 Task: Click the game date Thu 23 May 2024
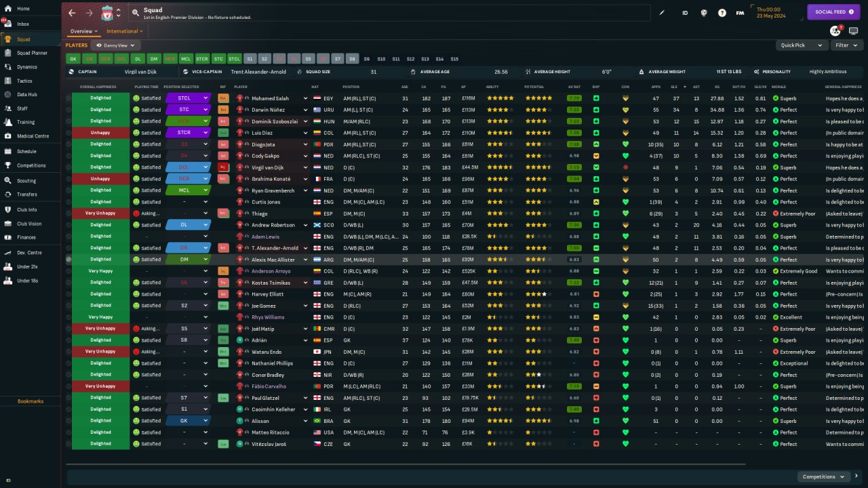[x=772, y=13]
